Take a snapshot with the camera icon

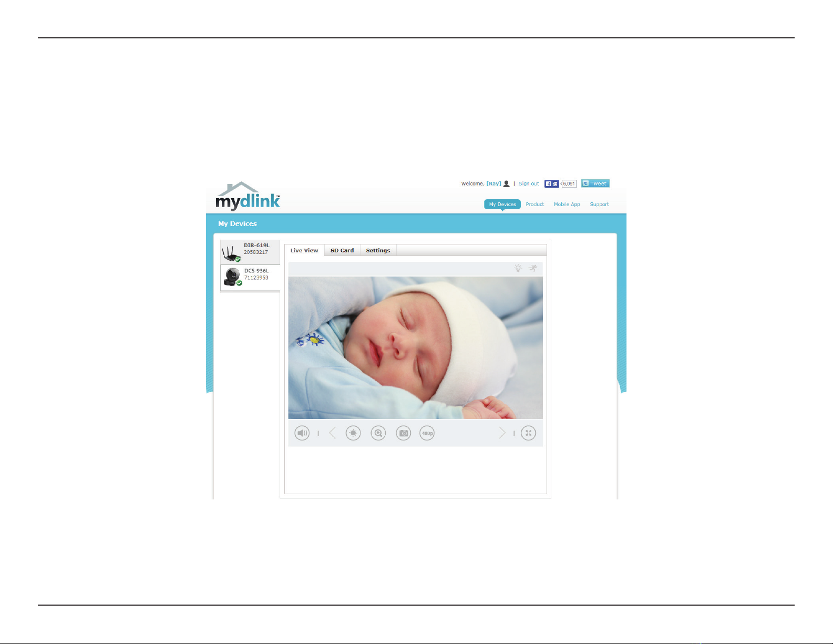(x=404, y=433)
